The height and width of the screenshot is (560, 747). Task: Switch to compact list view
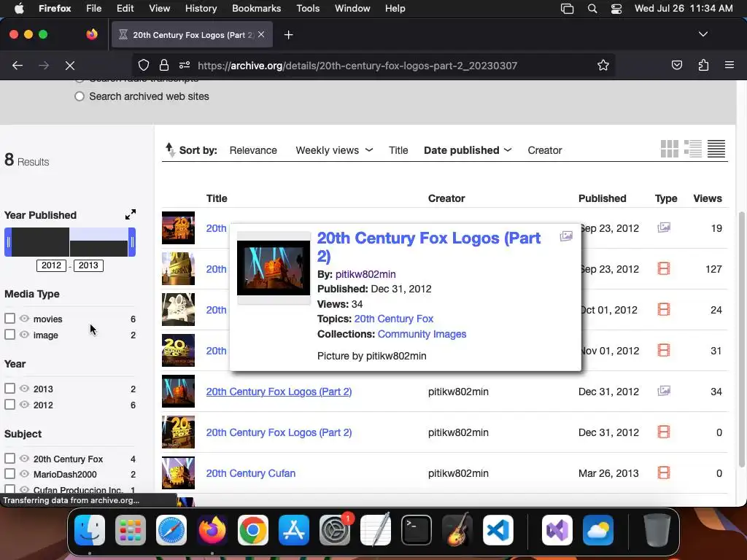[x=716, y=149]
